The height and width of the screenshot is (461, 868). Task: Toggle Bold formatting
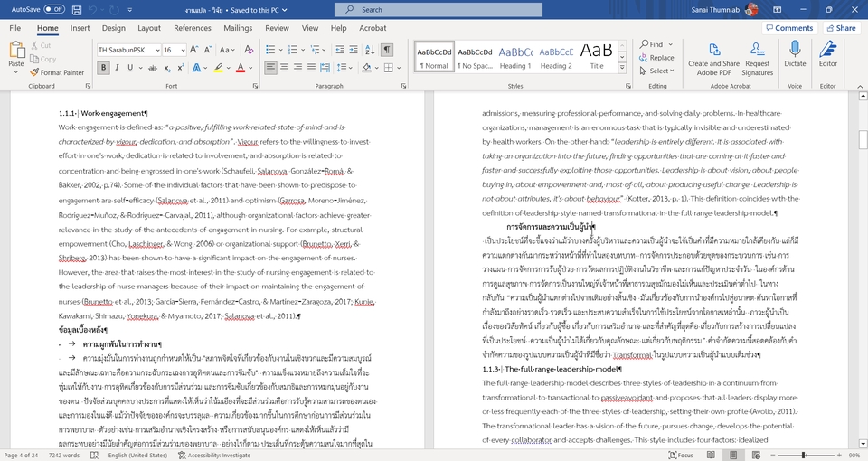(103, 68)
